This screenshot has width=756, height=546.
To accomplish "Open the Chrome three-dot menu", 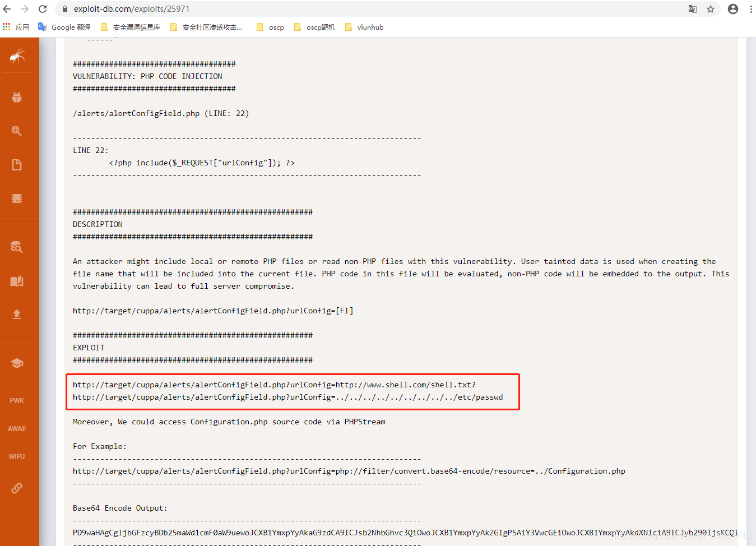I will coord(751,9).
